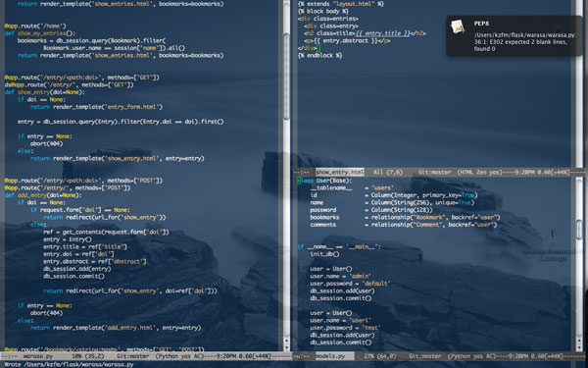Click the 'ref = get_contents(request.form['doi'])' line
This screenshot has height=368, width=588.
click(x=106, y=232)
